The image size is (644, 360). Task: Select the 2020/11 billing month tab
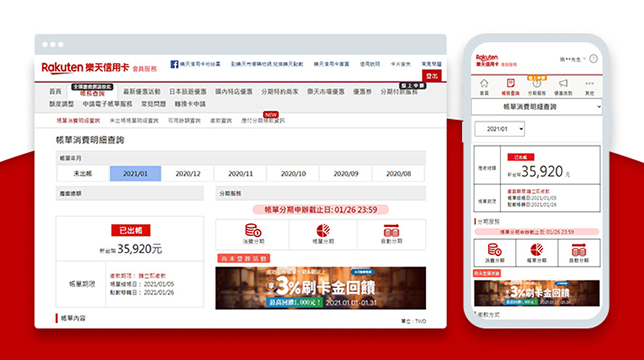(x=240, y=174)
